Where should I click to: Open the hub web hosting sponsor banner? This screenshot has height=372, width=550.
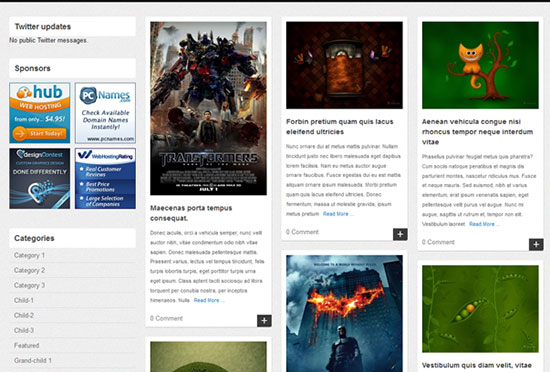[x=40, y=113]
